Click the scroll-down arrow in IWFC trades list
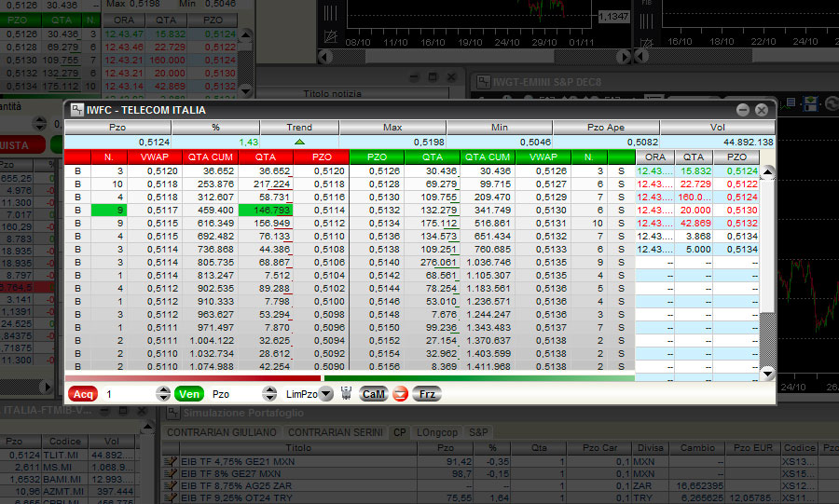 [768, 374]
